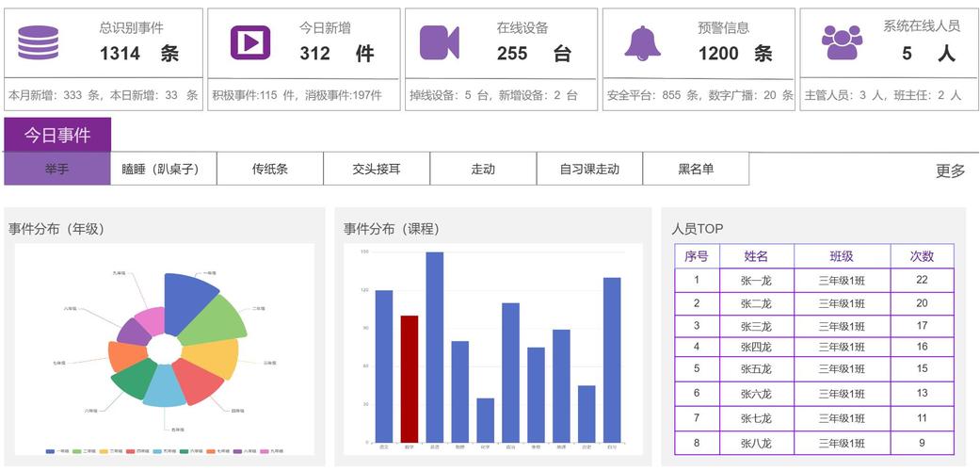Viewport: 980px width, 471px height.
Task: Open the 黑名单 tab
Action: tap(696, 170)
